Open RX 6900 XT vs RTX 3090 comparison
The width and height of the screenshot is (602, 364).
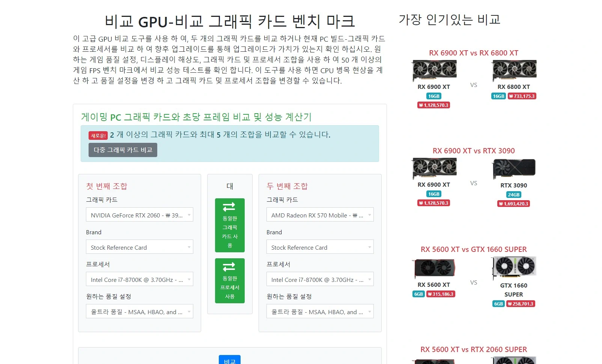click(474, 151)
